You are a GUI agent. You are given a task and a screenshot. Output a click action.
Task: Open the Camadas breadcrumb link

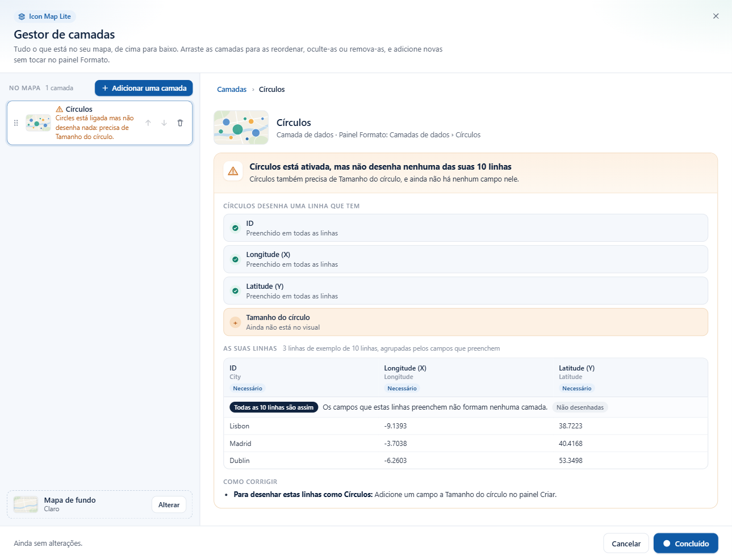tap(232, 89)
